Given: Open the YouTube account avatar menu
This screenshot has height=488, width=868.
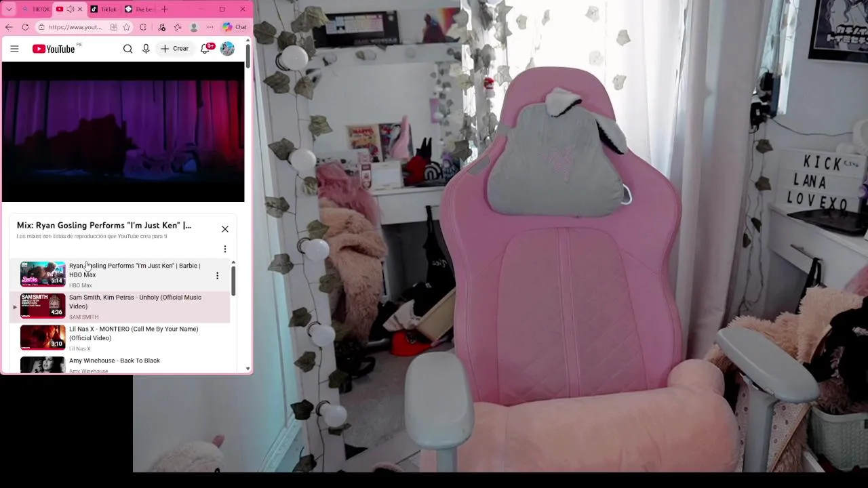Looking at the screenshot, I should [x=227, y=49].
